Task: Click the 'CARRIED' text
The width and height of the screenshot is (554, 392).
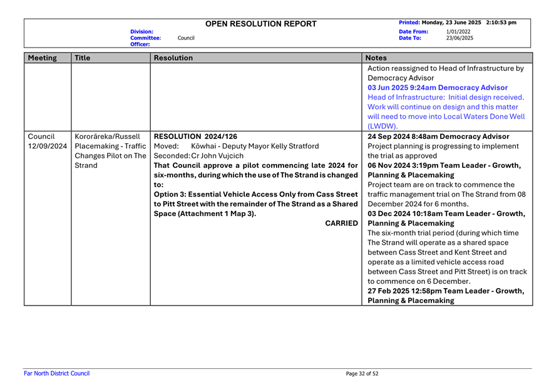Action: click(x=341, y=224)
